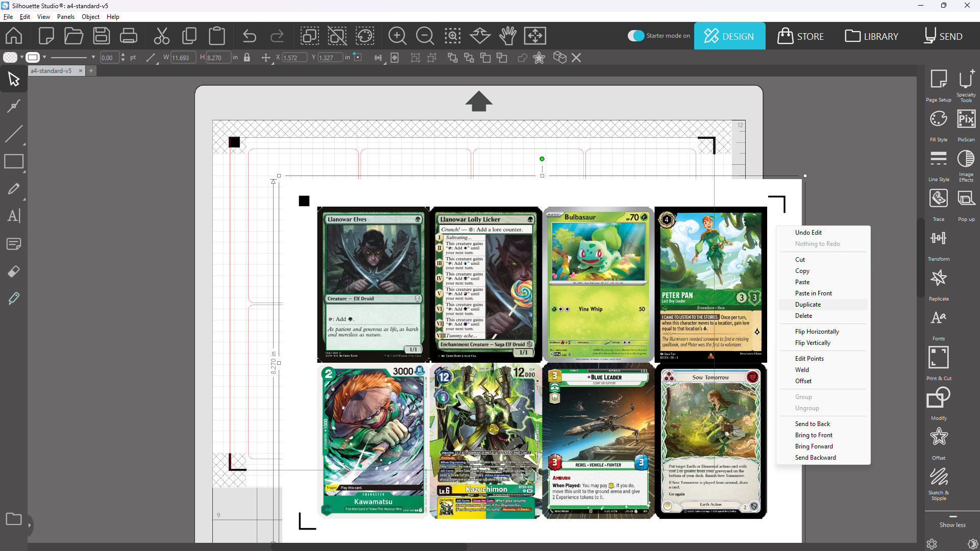
Task: Click the Cut scissors icon in toolbar
Action: (162, 36)
